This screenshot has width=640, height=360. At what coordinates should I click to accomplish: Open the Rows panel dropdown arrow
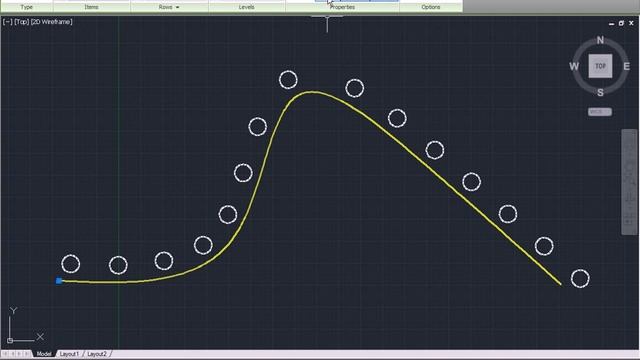pyautogui.click(x=177, y=7)
